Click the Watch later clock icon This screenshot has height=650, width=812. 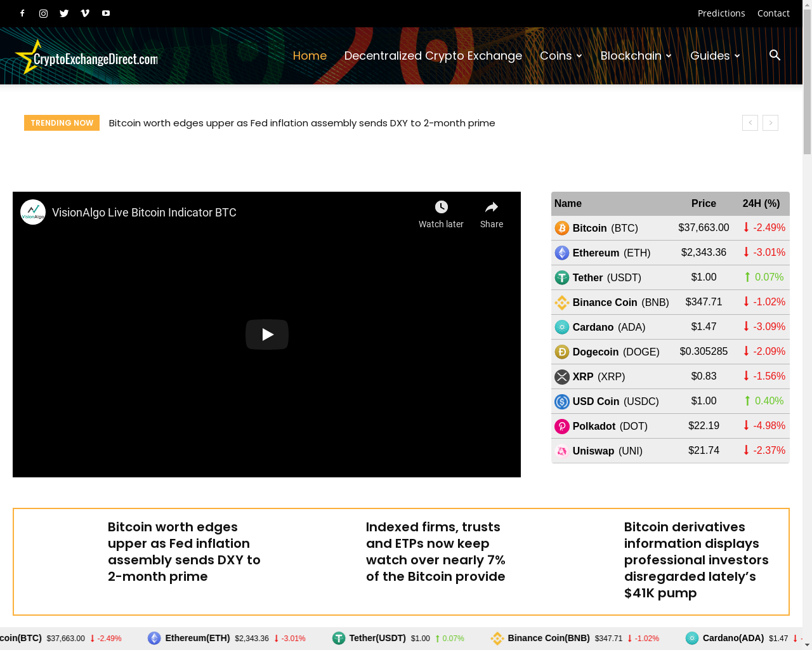[x=442, y=207]
